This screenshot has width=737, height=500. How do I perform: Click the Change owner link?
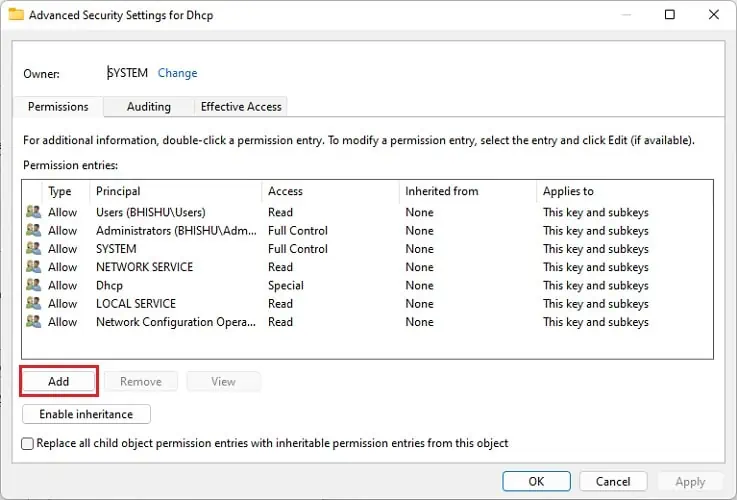(177, 73)
